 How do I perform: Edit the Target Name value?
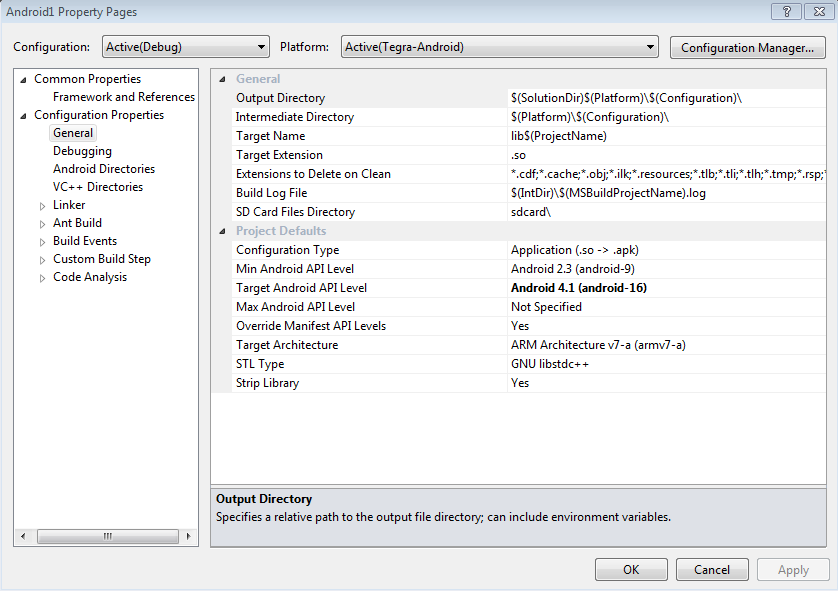666,136
